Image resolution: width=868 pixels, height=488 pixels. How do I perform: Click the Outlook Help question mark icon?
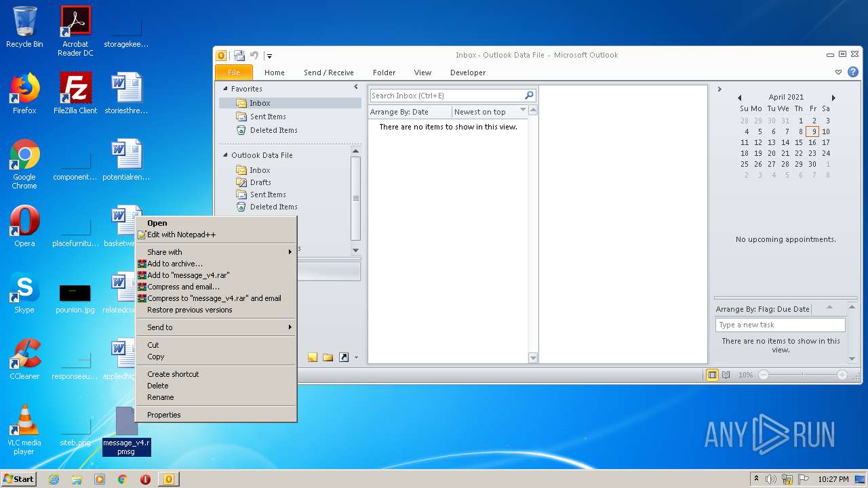(853, 72)
